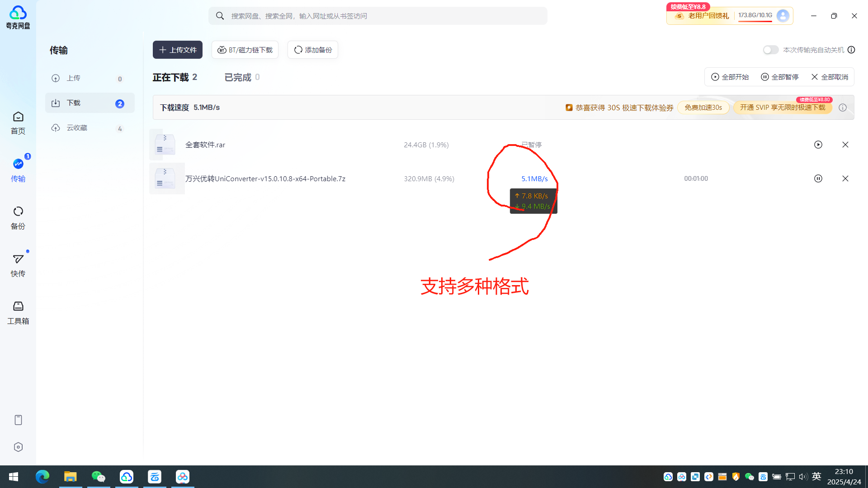This screenshot has width=868, height=488.
Task: Open the 云收藏 cloud favorites list
Action: coord(90,128)
